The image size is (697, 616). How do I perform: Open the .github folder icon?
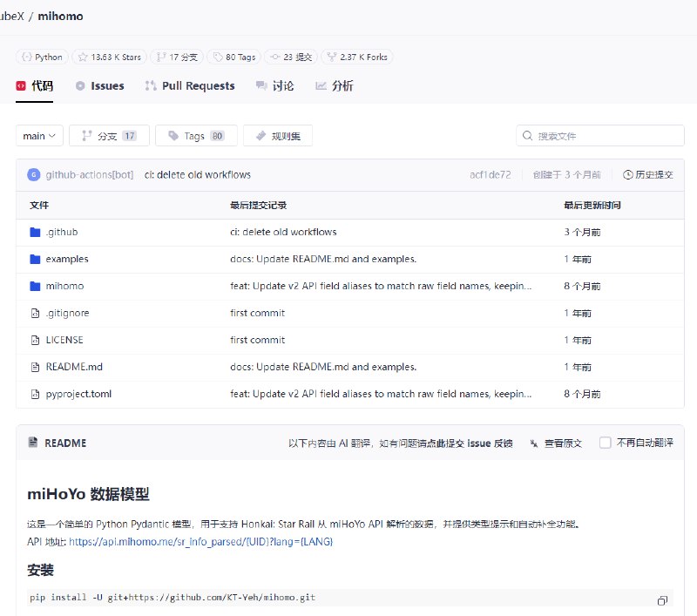(x=34, y=232)
